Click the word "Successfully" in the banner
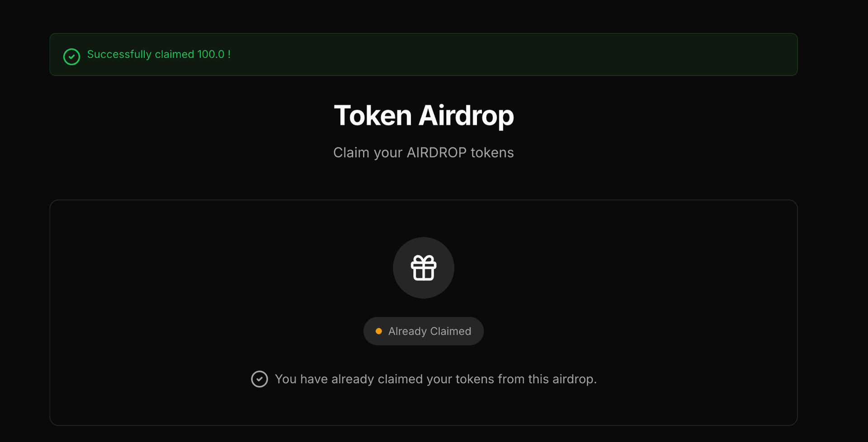The image size is (868, 442). point(119,54)
